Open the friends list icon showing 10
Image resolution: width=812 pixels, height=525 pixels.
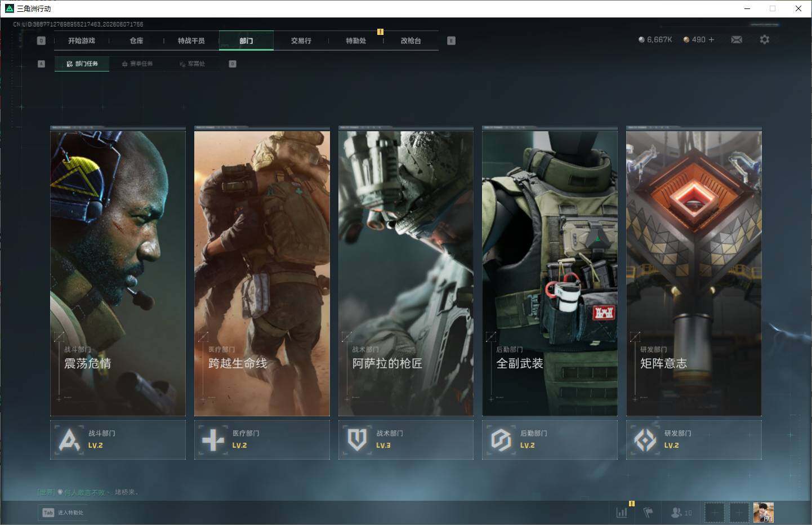point(681,513)
